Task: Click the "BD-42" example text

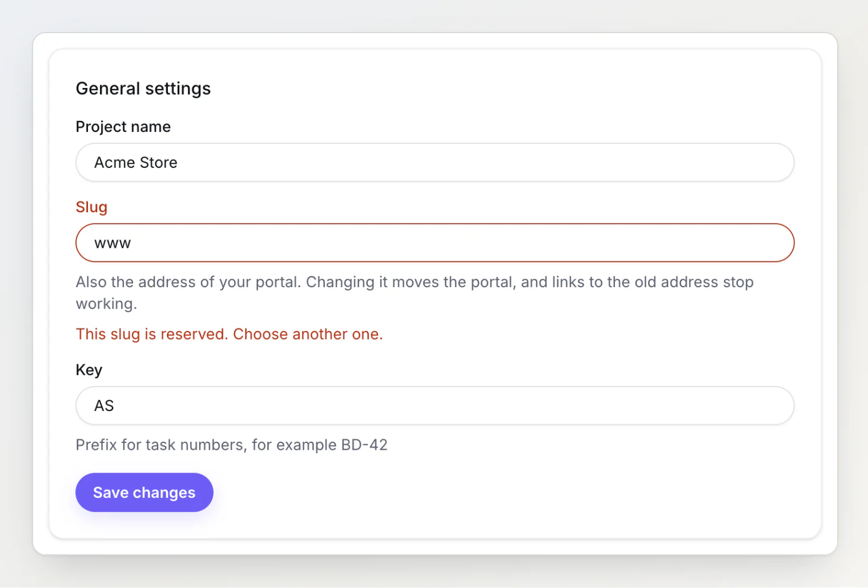Action: click(x=364, y=445)
